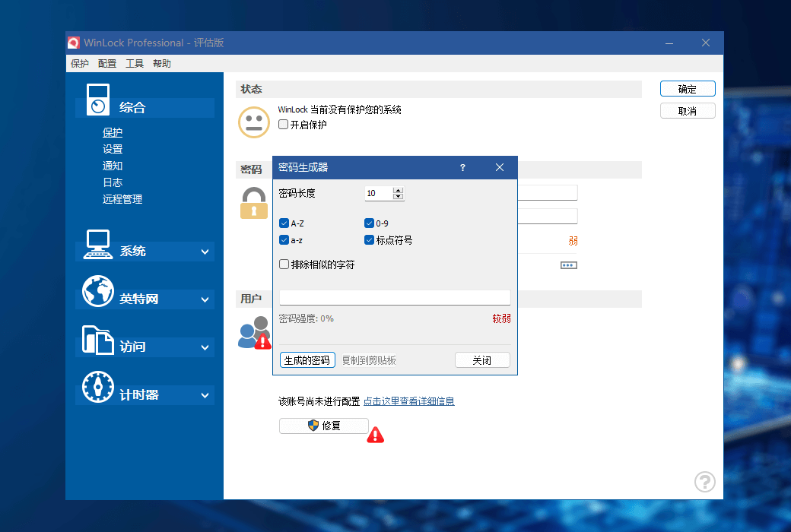Select 日志 in the sidebar
Image resolution: width=791 pixels, height=532 pixels.
pos(113,182)
